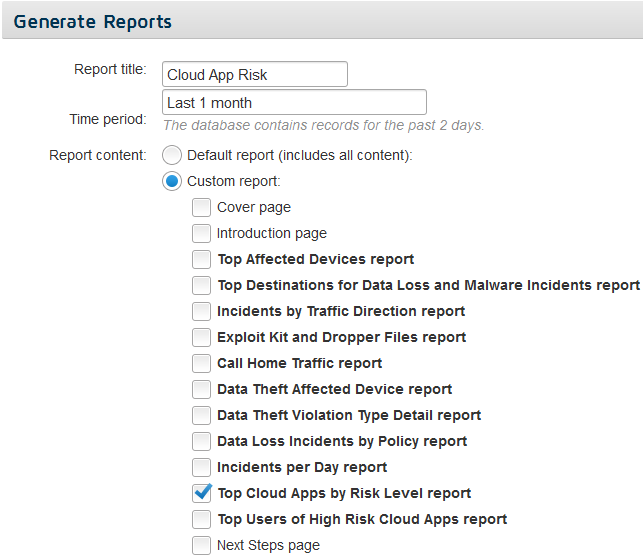Screen dimensions: 644x555
Task: Select Custom report radio button
Action: click(172, 181)
